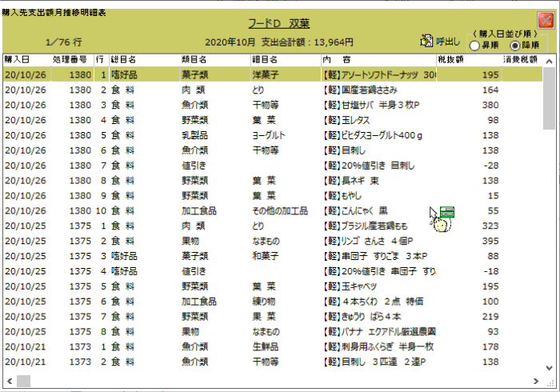Select row 甘塩サバ 半身3枚P
Screen dimensions: 560x392
click(x=273, y=105)
